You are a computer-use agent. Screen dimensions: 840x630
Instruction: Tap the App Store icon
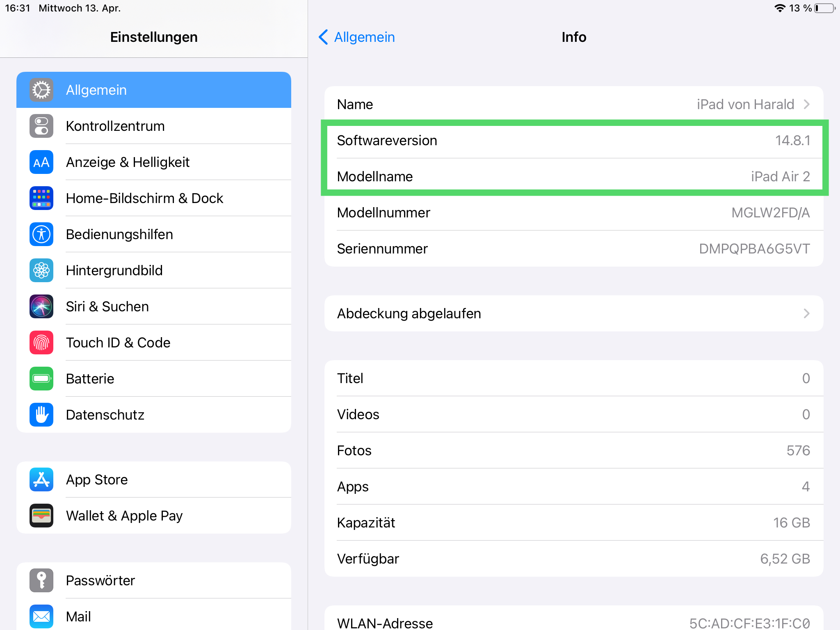[x=41, y=479]
